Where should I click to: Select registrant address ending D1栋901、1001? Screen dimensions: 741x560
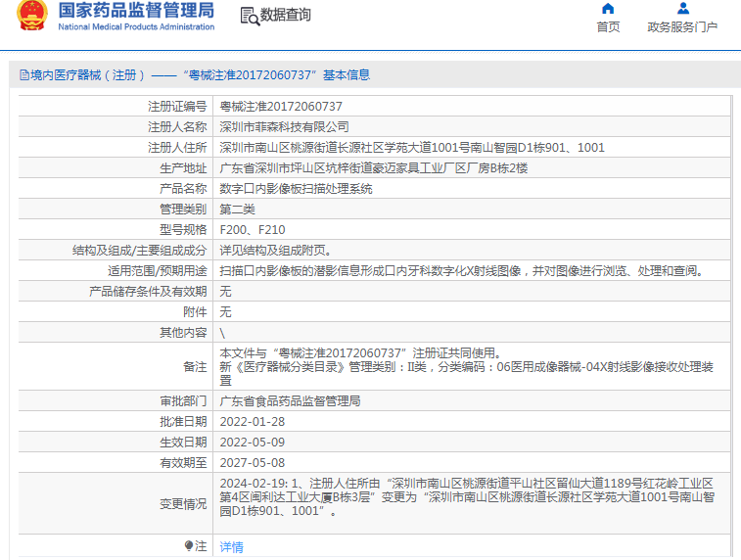(x=412, y=148)
